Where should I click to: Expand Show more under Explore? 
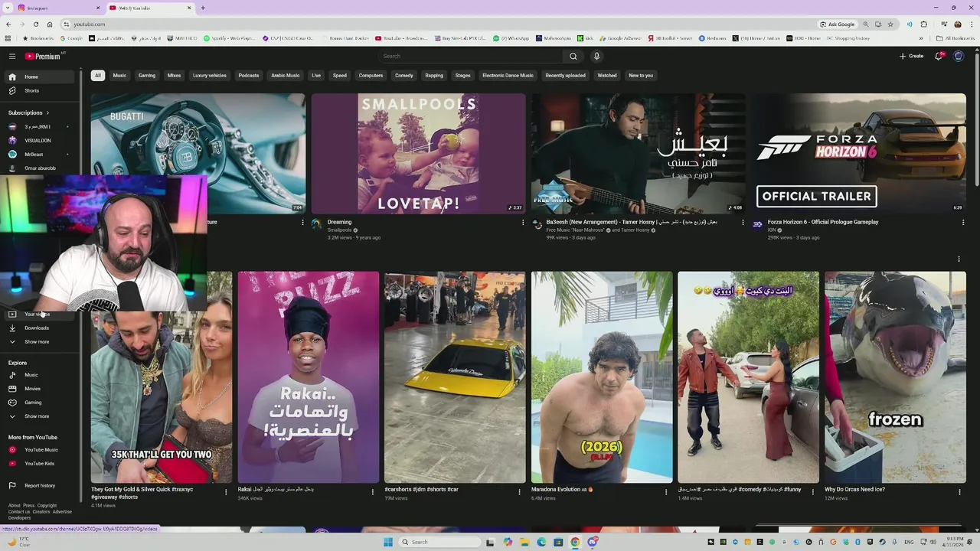click(x=40, y=416)
